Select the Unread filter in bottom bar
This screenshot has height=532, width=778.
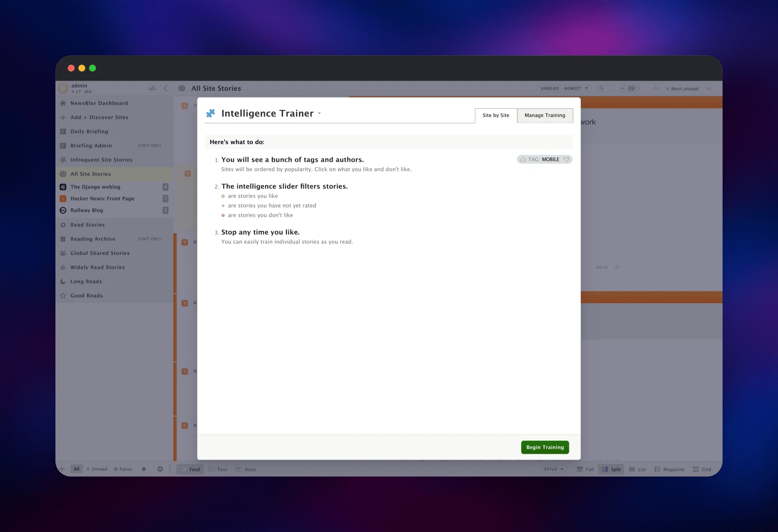coord(97,469)
